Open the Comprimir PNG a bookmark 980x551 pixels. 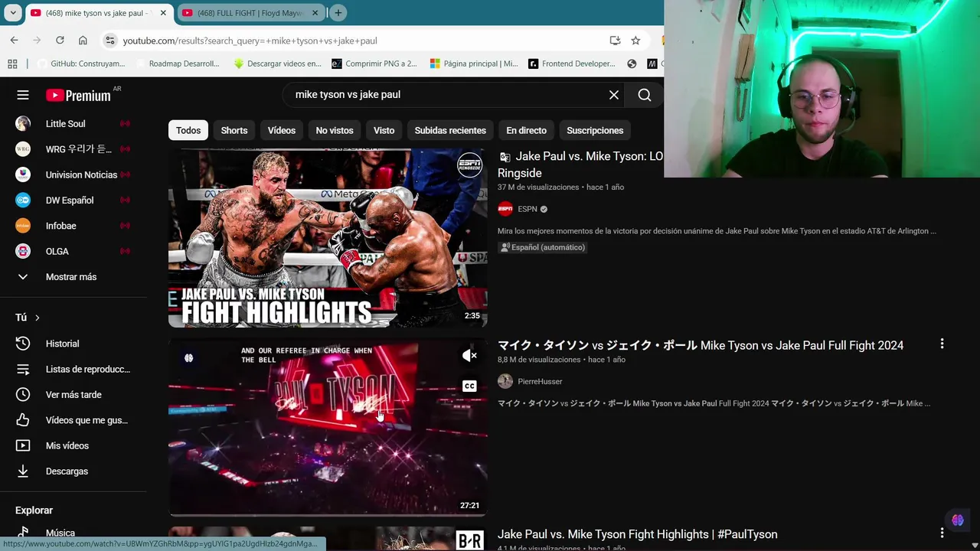point(374,64)
